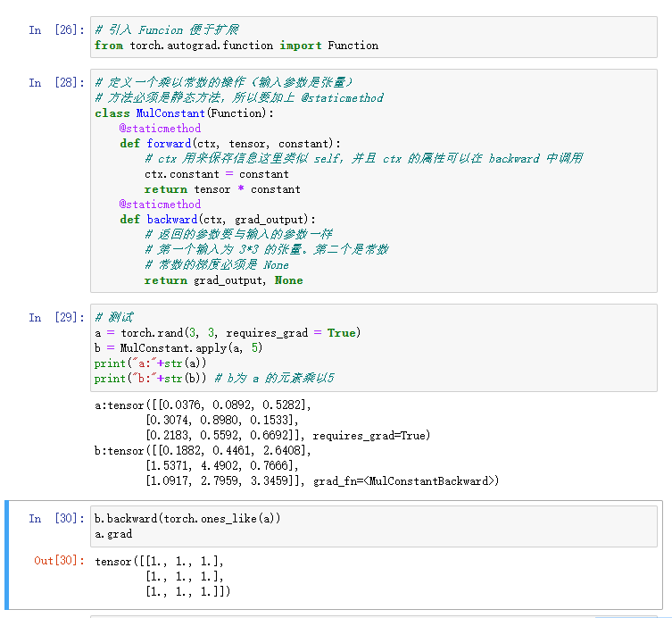The height and width of the screenshot is (618, 672).
Task: Click the comment '# 常数的梯度必须是 None'
Action: [217, 265]
